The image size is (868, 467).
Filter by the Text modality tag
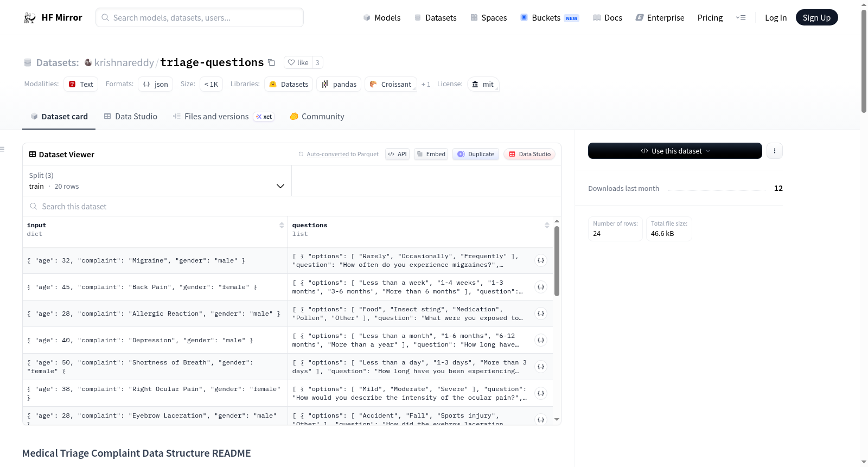81,84
